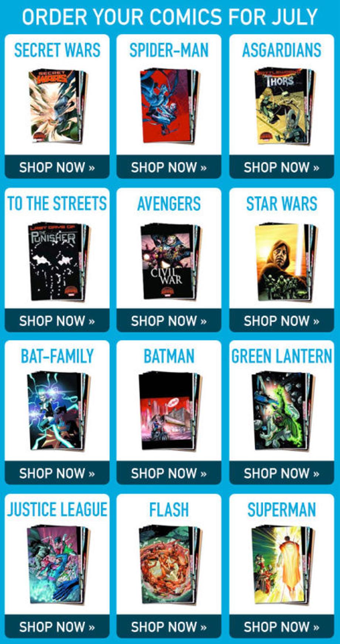Image resolution: width=340 pixels, height=644 pixels.
Task: Click the Order Your Comics For July banner
Action: click(x=170, y=17)
